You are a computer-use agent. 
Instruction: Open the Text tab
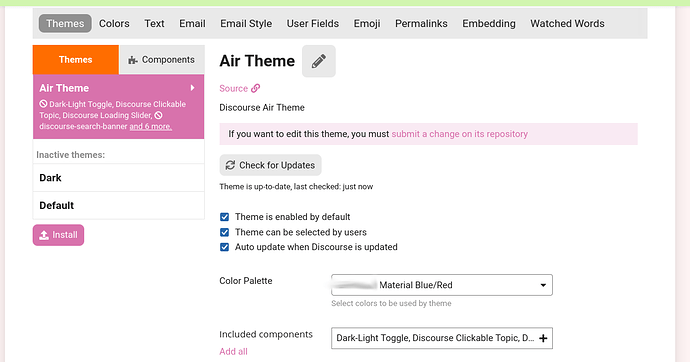tap(154, 23)
